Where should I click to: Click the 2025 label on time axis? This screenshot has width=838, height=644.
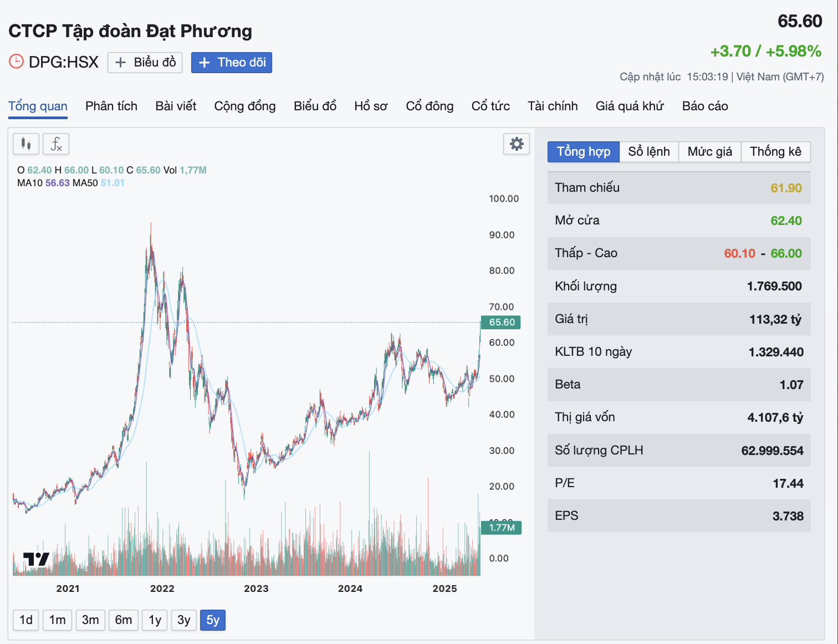pos(444,589)
